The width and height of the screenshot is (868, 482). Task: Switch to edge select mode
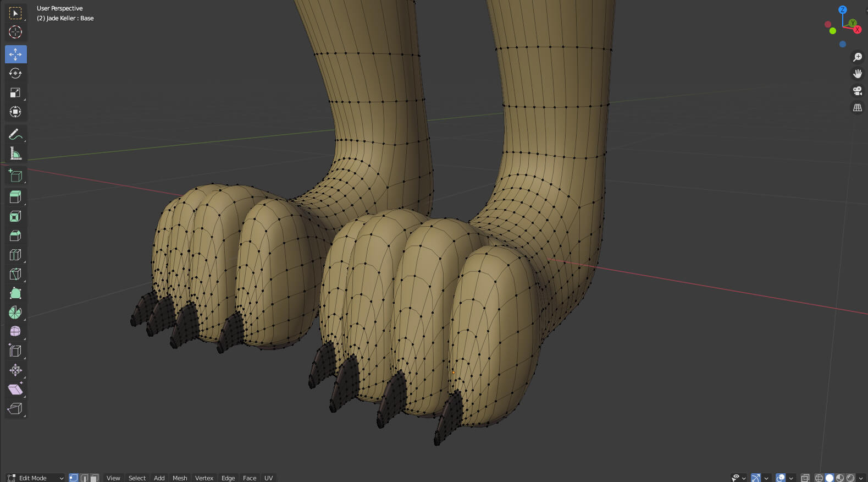pyautogui.click(x=84, y=478)
